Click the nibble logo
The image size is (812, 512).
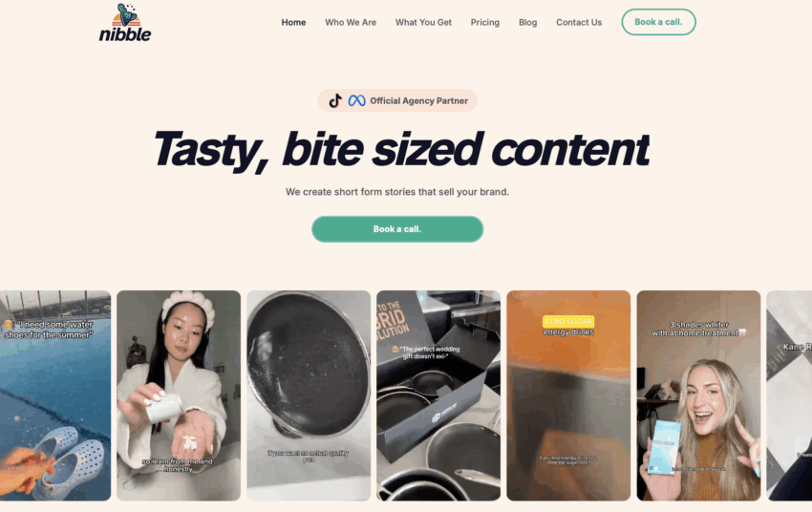125,23
